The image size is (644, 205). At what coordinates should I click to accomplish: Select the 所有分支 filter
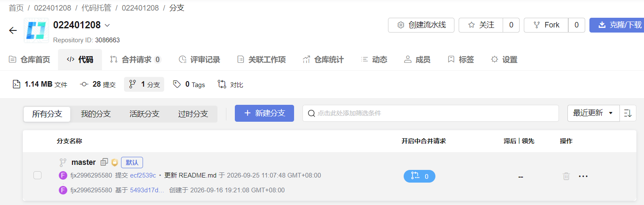(47, 114)
